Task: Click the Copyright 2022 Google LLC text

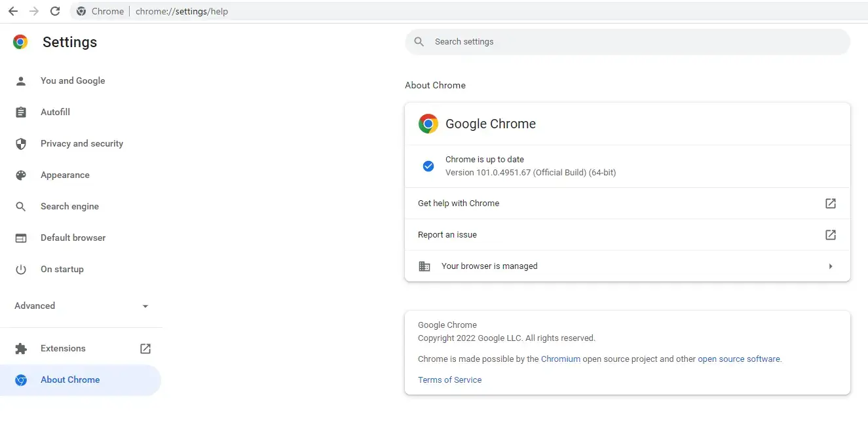Action: (x=506, y=338)
